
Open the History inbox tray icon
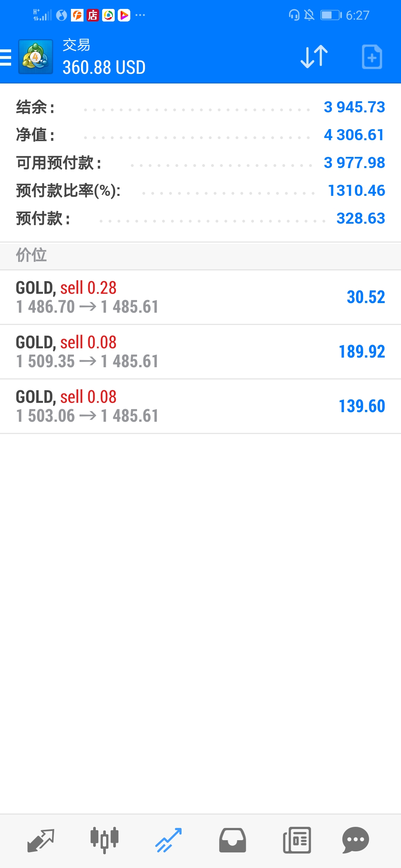point(232,841)
